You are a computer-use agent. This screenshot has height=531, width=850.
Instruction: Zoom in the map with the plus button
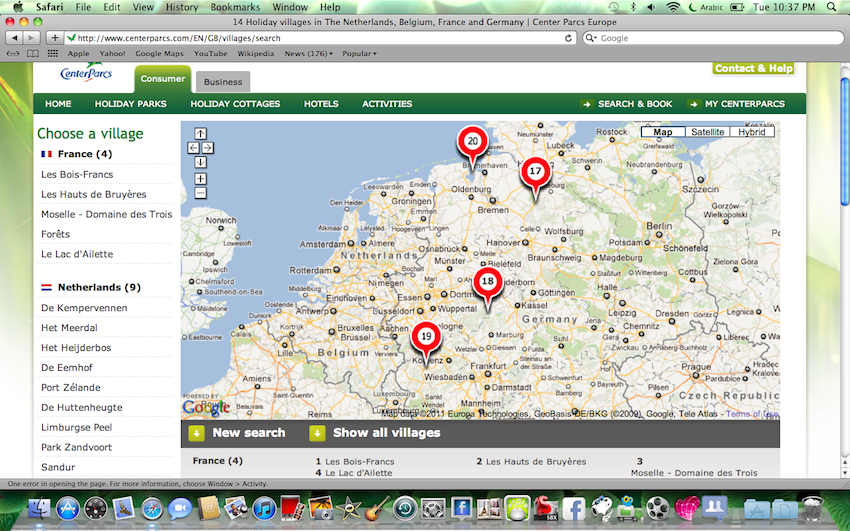(x=201, y=178)
